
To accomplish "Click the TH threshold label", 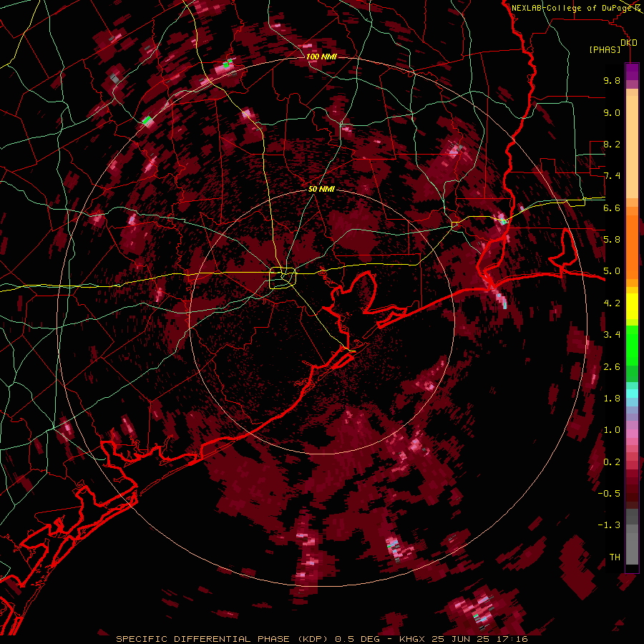I will (615, 557).
